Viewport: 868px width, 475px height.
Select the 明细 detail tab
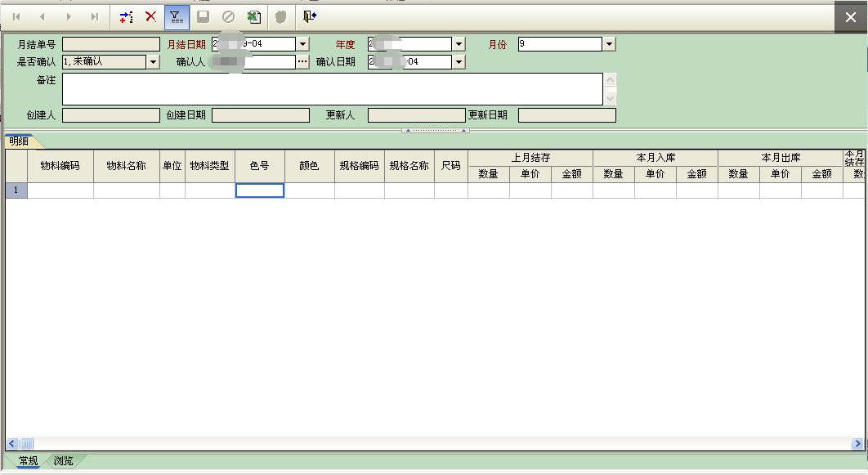click(18, 141)
